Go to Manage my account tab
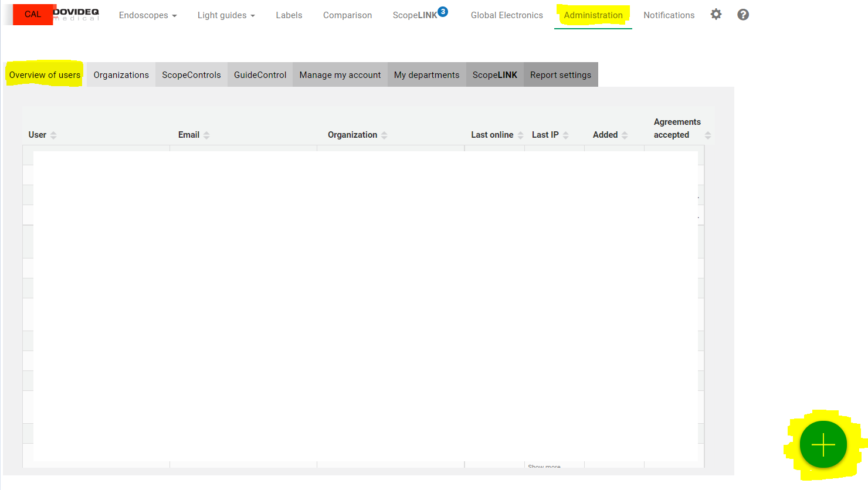The image size is (868, 490). (x=340, y=75)
